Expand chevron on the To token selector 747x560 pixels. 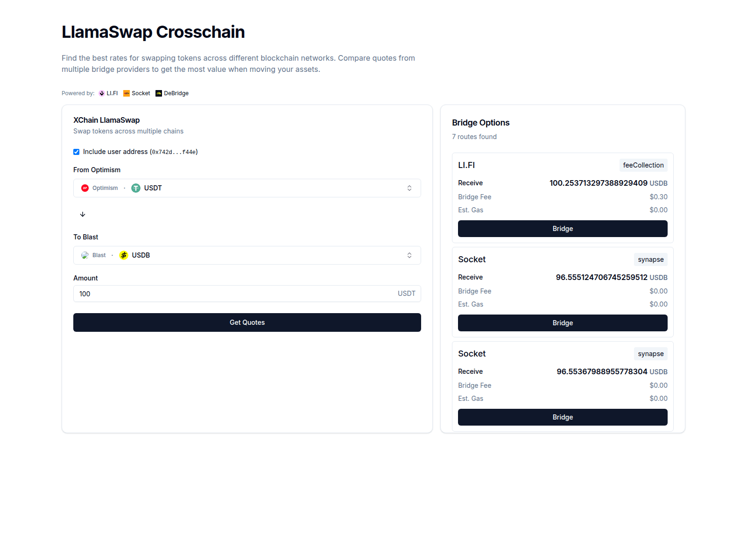click(x=409, y=255)
